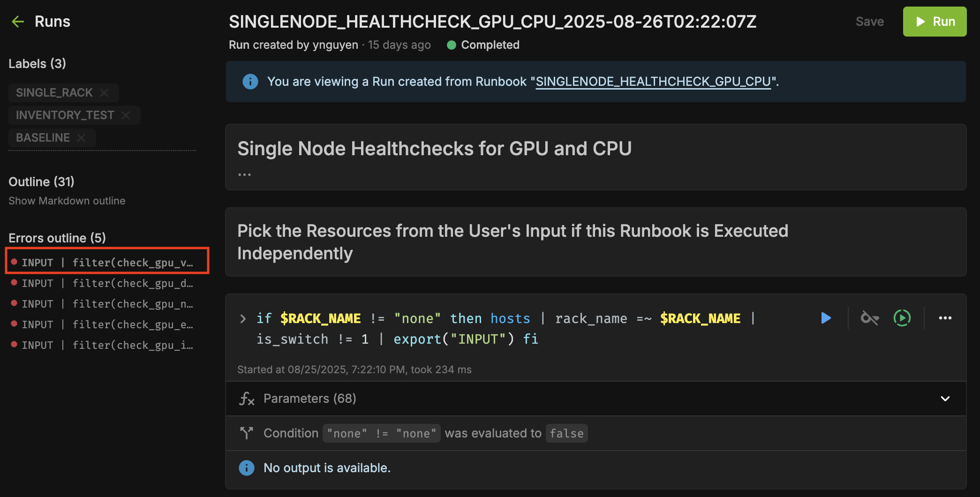
Task: Toggle the hide cell eye-slash icon
Action: click(x=870, y=318)
